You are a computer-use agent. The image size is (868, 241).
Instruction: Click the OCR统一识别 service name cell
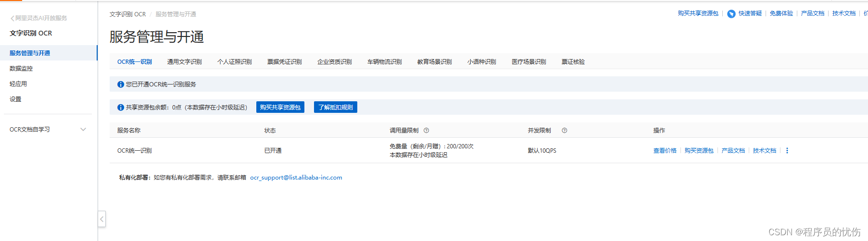coord(135,151)
